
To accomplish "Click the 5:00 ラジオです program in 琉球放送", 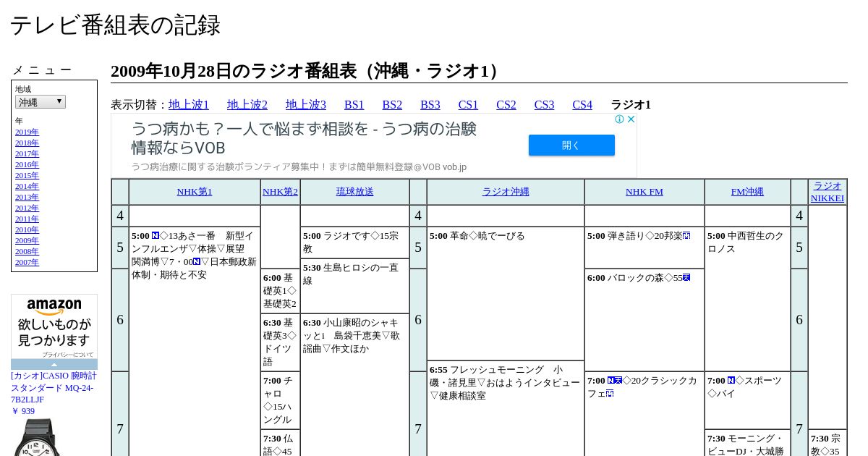I will [x=354, y=242].
